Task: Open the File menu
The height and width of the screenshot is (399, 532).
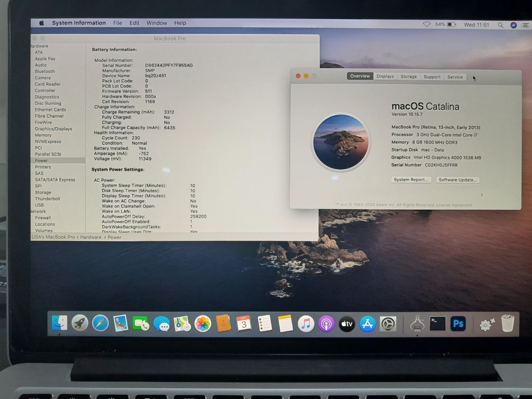Action: coord(118,23)
